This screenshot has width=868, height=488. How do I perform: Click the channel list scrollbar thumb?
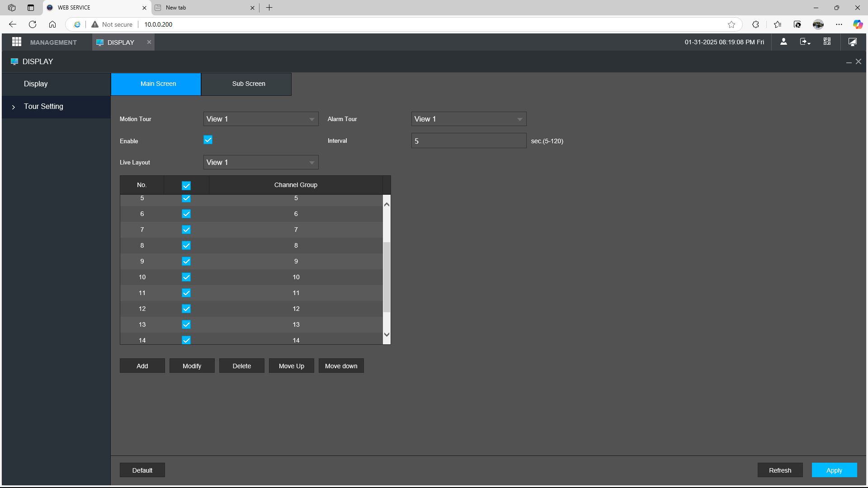coord(387,277)
